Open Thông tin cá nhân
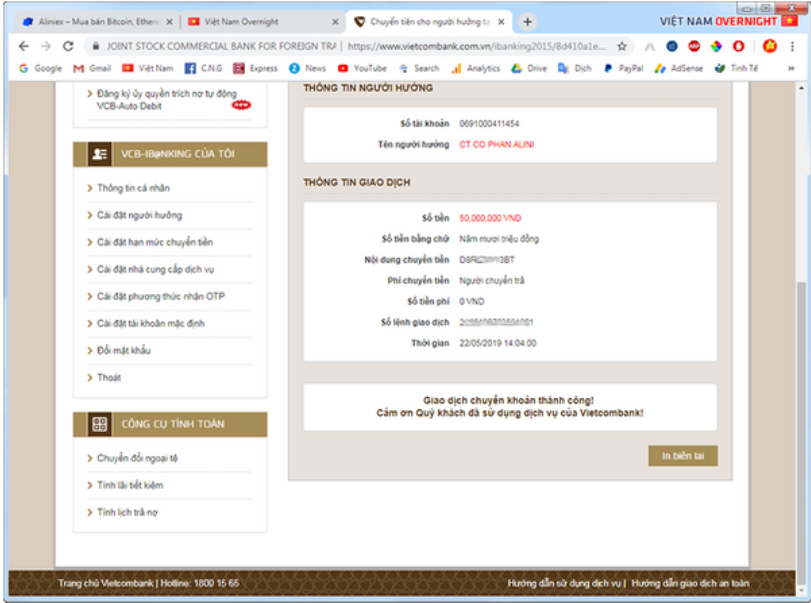811x603 pixels. click(133, 188)
